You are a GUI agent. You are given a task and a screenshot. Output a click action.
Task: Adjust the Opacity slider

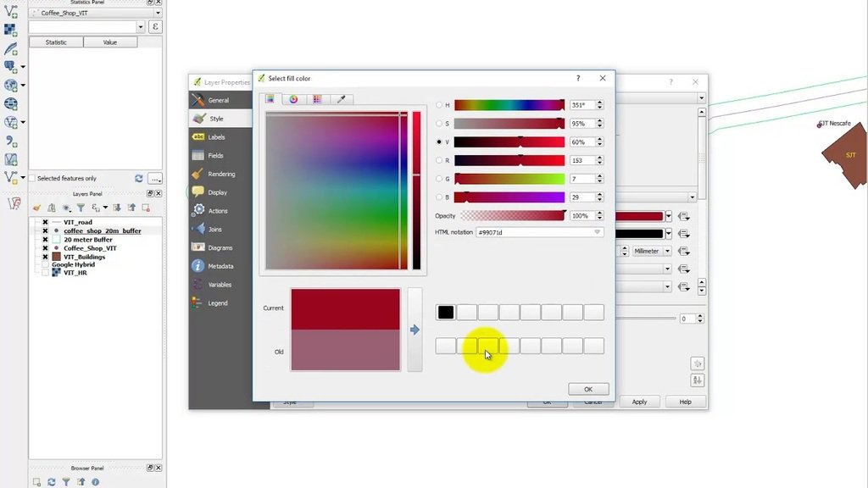pos(513,216)
